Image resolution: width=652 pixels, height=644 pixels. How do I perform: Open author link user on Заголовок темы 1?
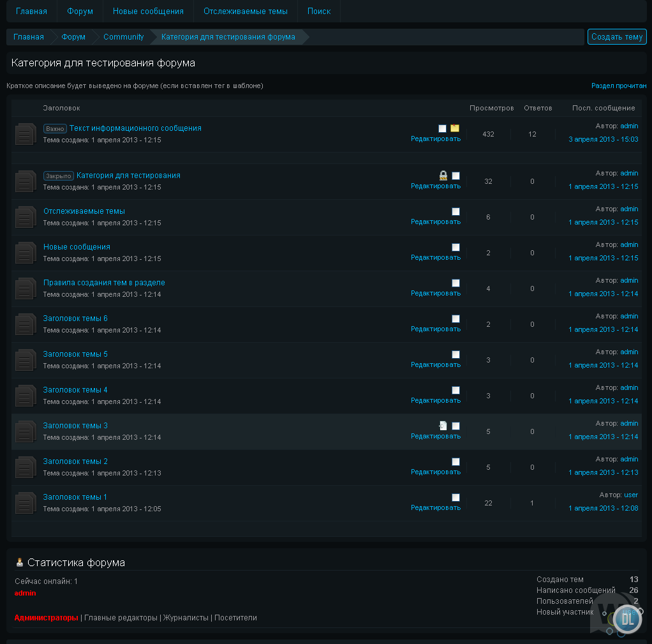(x=630, y=495)
